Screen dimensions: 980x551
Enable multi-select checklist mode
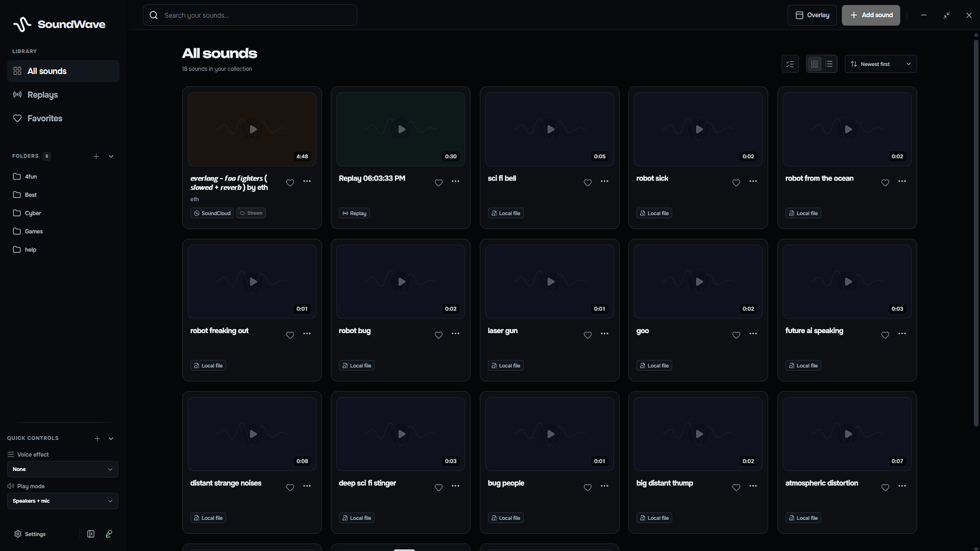[790, 64]
